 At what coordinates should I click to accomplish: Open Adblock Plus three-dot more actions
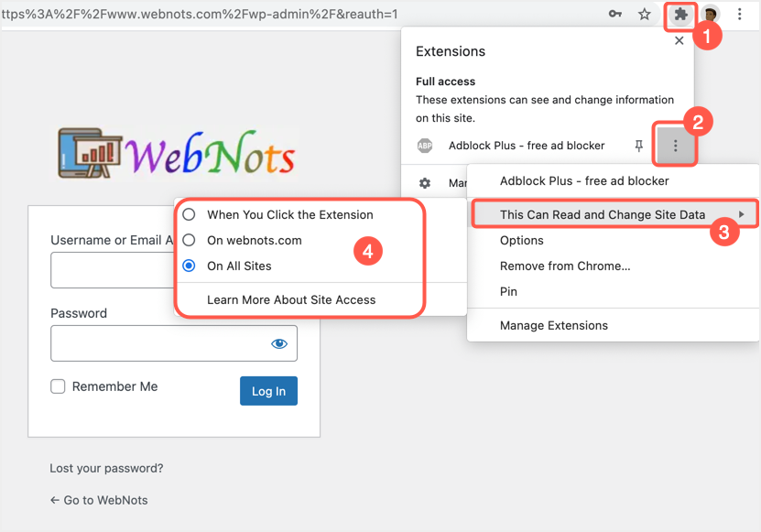(x=676, y=147)
